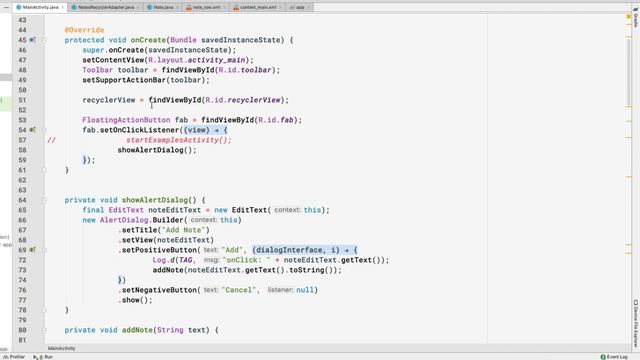Screen dimensions: 640x360
Task: Click addNote call on line 73
Action: click(x=168, y=270)
